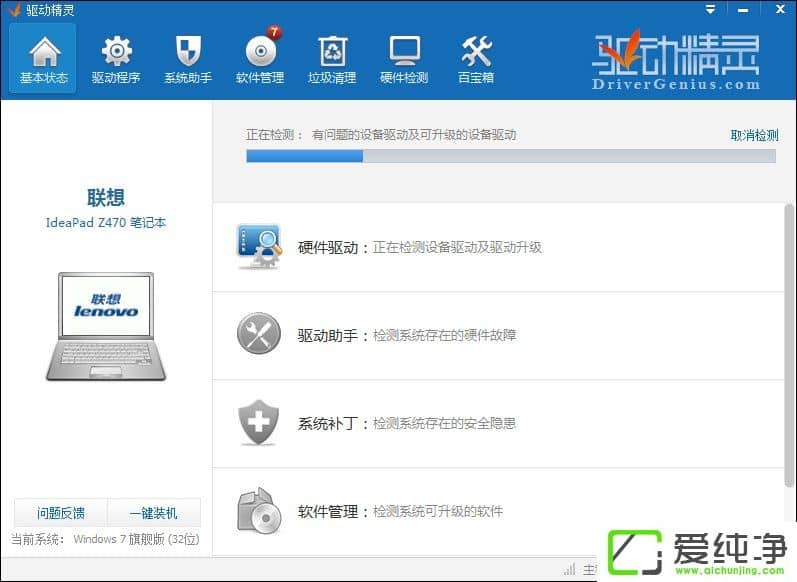Screen dimensions: 797x582
Task: Click the detection progress bar
Action: click(510, 156)
